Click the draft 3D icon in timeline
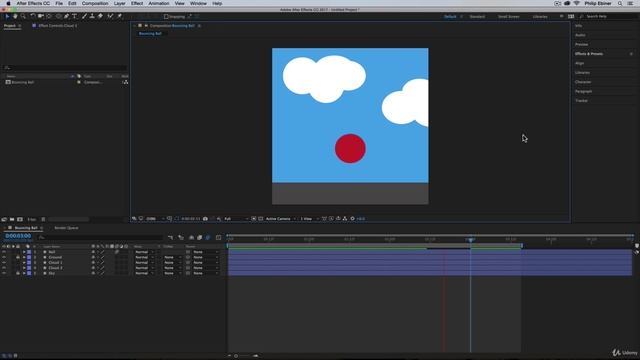 (x=181, y=238)
